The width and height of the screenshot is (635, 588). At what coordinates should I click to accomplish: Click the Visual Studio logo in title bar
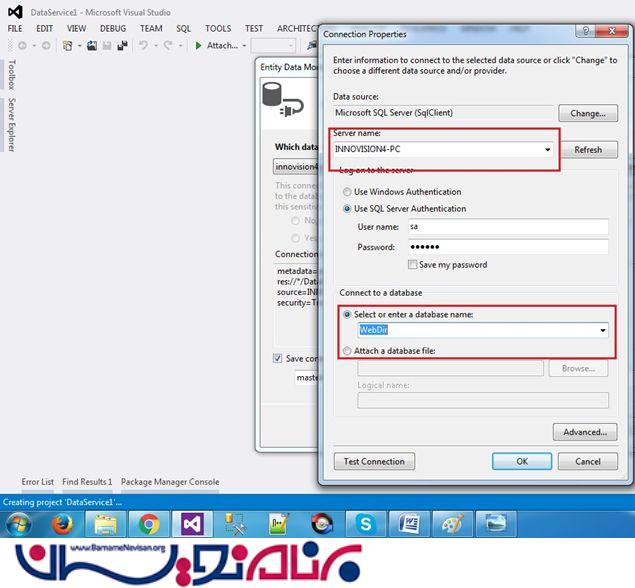(15, 12)
